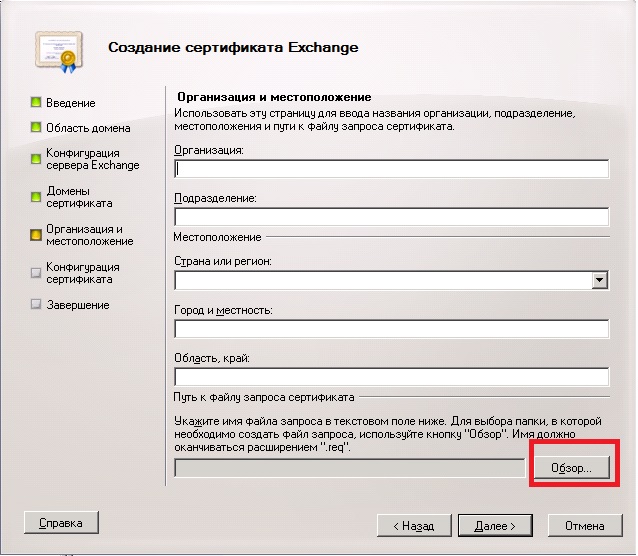Select the Введение wizard step

[70, 103]
